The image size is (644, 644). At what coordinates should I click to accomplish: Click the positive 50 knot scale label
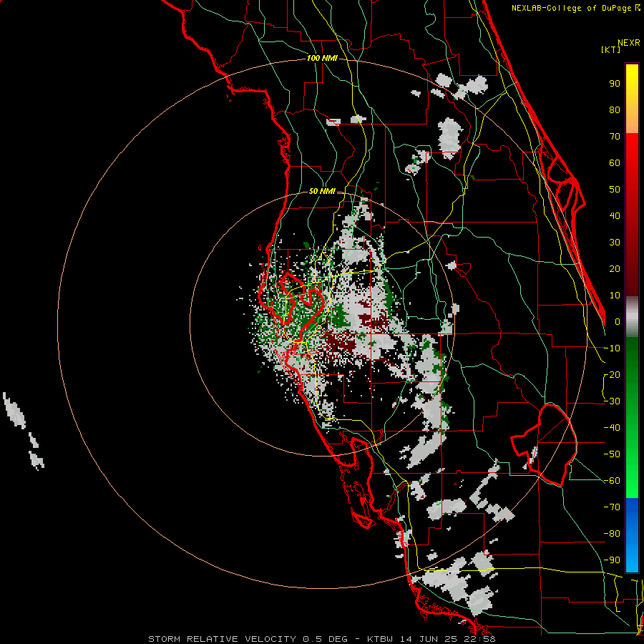pos(615,190)
